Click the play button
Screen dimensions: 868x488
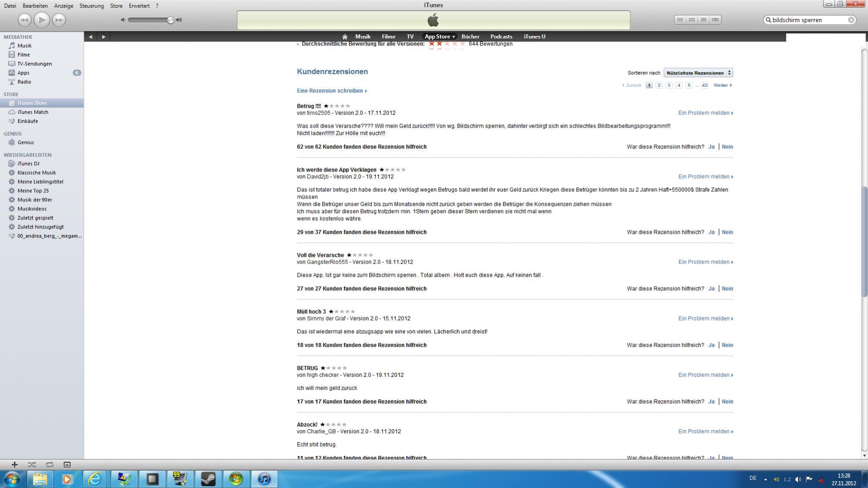pos(42,20)
